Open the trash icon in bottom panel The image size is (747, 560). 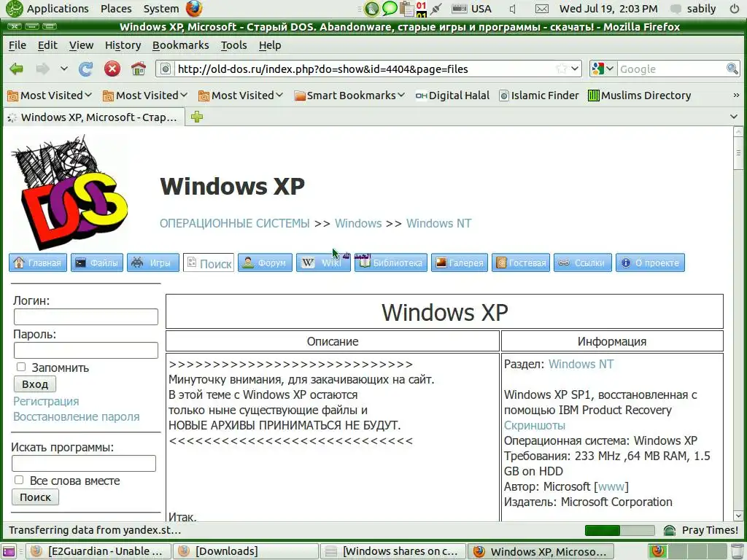(x=737, y=551)
